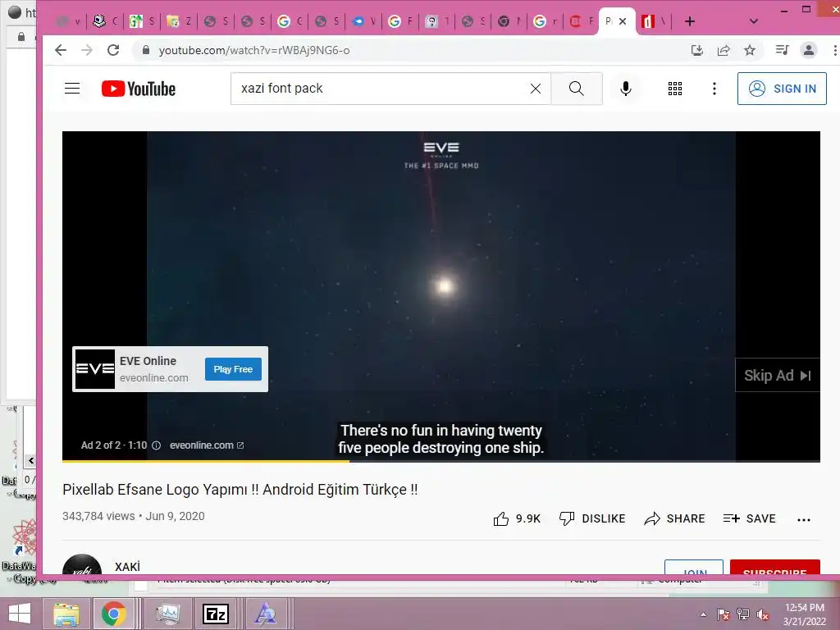
Task: Visit eveonline.com link beside ad counter
Action: 207,445
